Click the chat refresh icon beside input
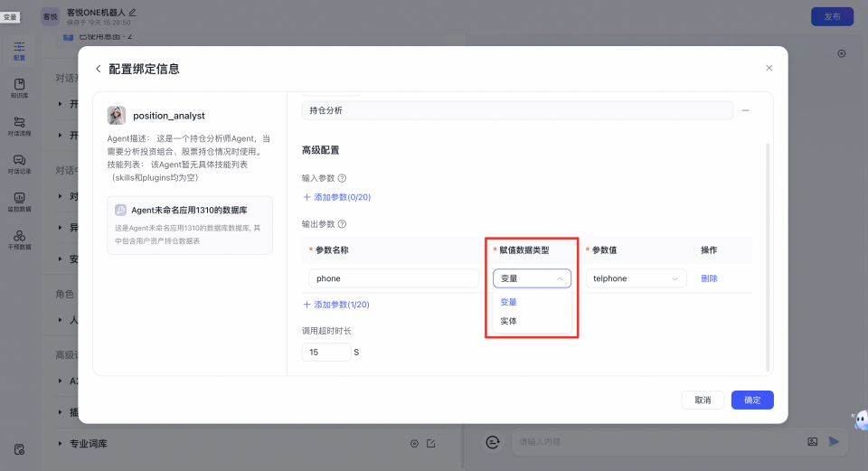The width and height of the screenshot is (868, 471). [x=493, y=442]
